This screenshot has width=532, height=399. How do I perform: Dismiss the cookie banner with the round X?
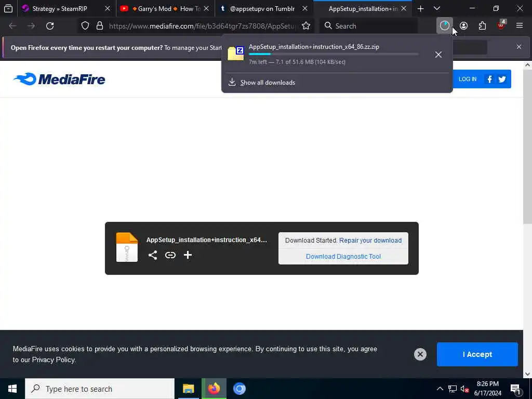[x=420, y=354]
